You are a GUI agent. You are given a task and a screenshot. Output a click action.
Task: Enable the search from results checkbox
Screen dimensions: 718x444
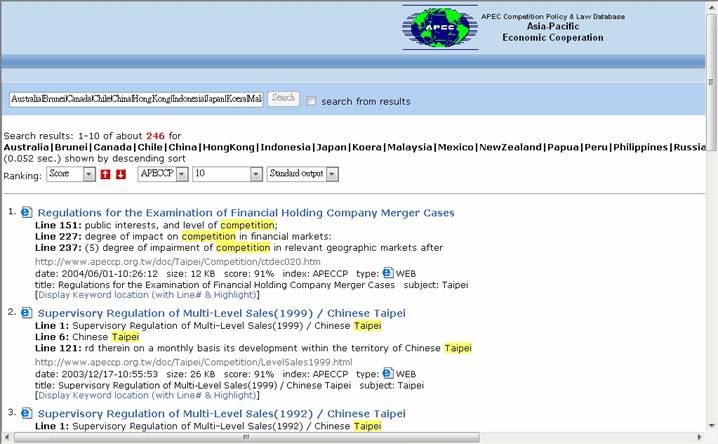click(311, 101)
